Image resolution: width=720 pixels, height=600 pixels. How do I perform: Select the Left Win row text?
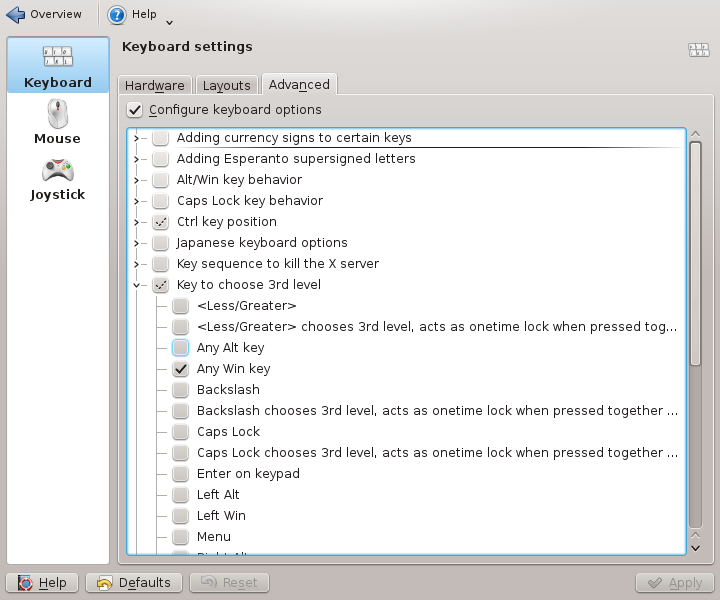click(x=221, y=516)
